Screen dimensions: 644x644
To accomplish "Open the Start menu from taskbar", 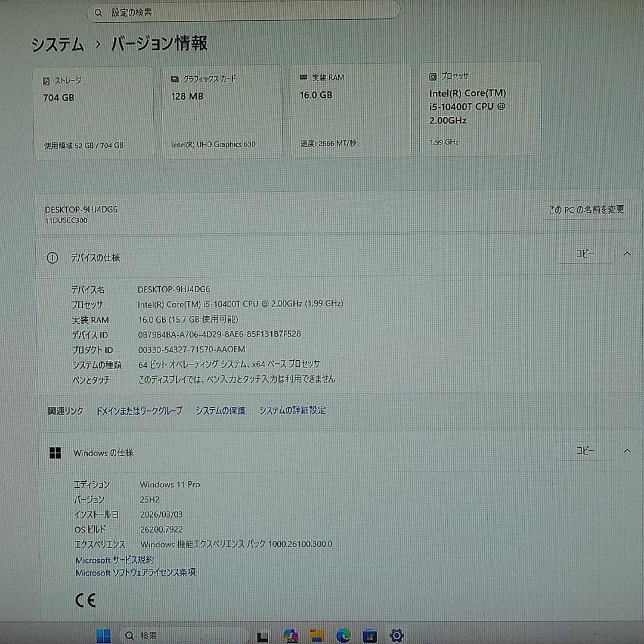I will (104, 635).
